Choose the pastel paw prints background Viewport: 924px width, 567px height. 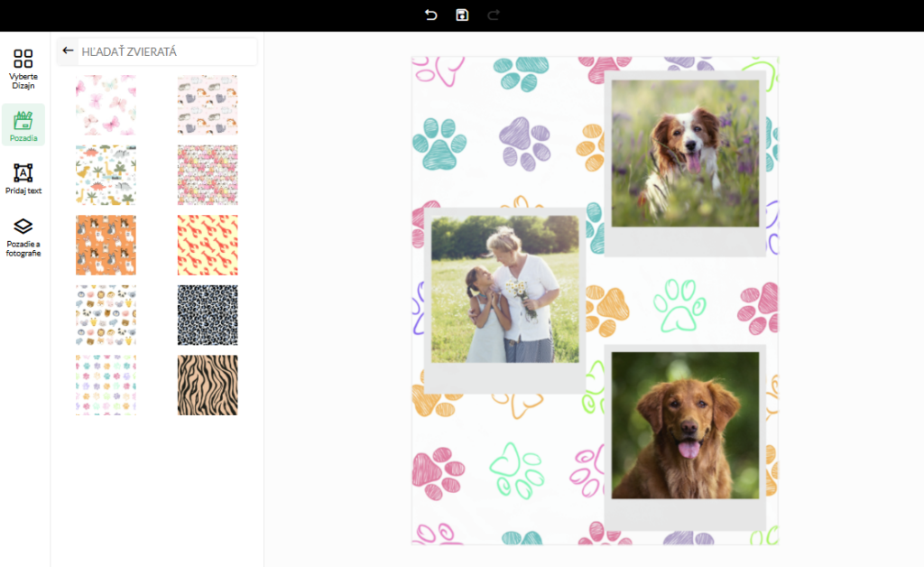pos(106,385)
